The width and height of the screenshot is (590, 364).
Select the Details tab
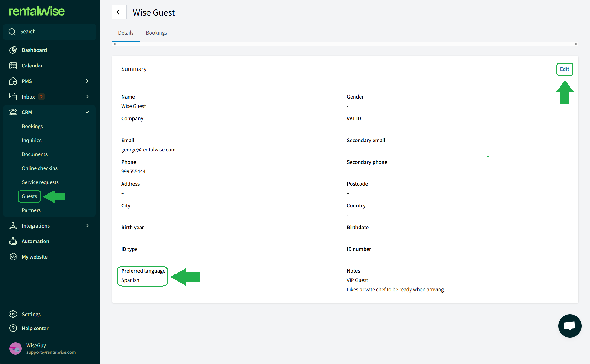point(126,33)
